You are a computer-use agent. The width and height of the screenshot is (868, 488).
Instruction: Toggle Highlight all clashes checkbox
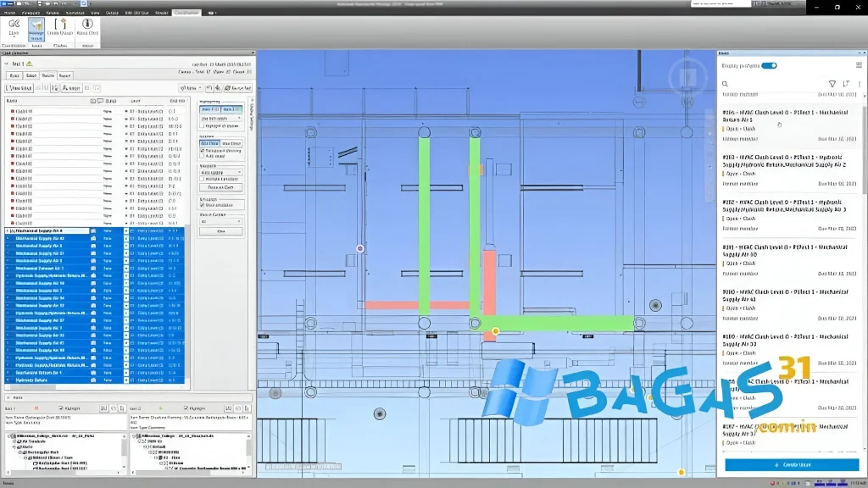pyautogui.click(x=203, y=126)
